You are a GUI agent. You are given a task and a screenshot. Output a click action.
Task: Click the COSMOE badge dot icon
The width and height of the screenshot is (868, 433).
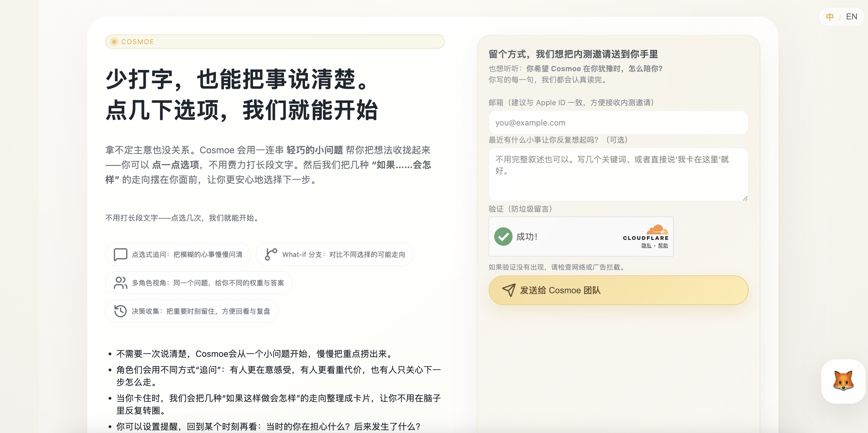[x=114, y=42]
